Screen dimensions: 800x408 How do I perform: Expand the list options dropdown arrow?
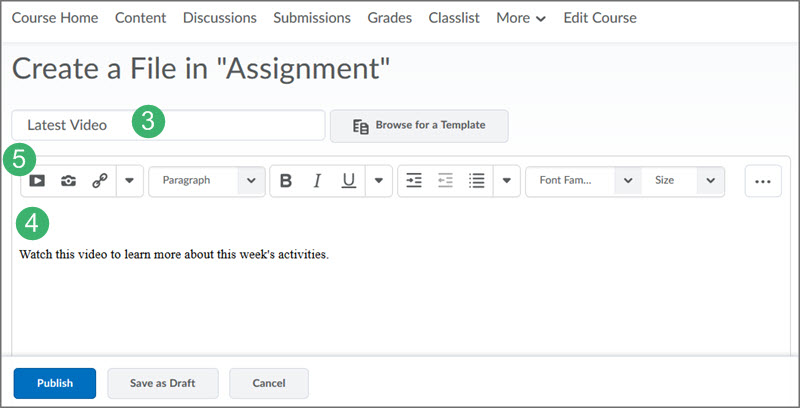click(507, 181)
